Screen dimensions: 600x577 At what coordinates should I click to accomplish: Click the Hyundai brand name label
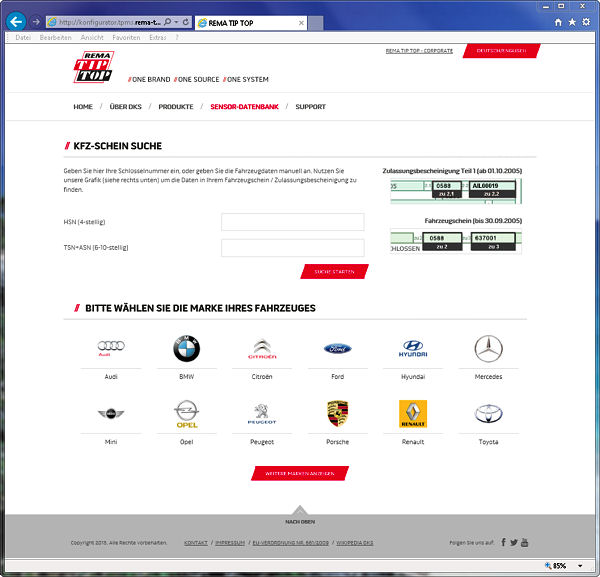pyautogui.click(x=413, y=377)
